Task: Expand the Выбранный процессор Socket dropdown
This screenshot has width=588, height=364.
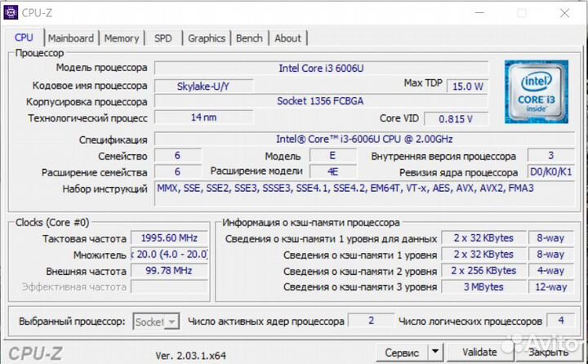Action: click(156, 322)
